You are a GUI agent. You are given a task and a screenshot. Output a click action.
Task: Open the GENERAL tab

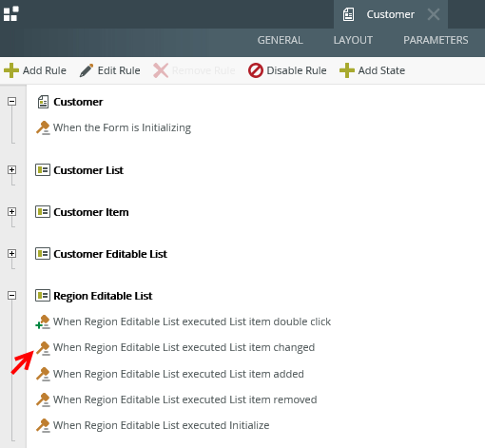pyautogui.click(x=280, y=40)
